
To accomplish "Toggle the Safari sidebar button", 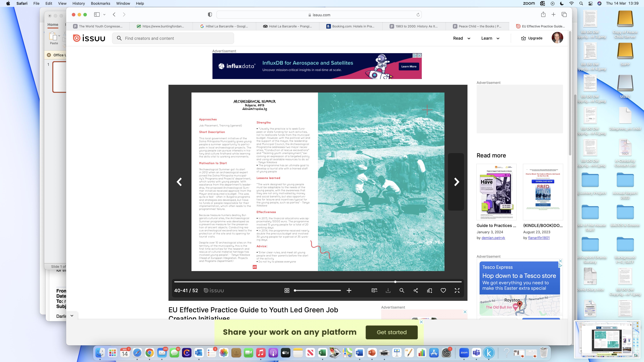I will click(x=97, y=15).
